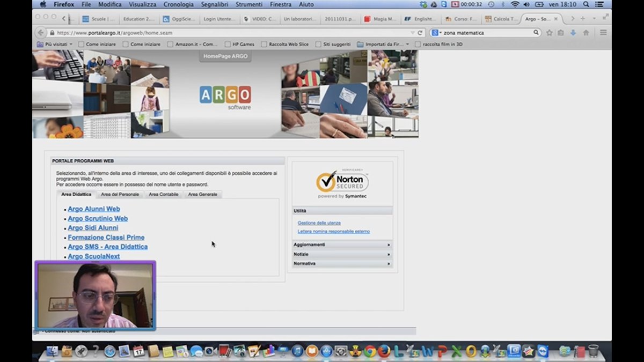Open the Strumenti menu
The image size is (644, 362).
(248, 4)
